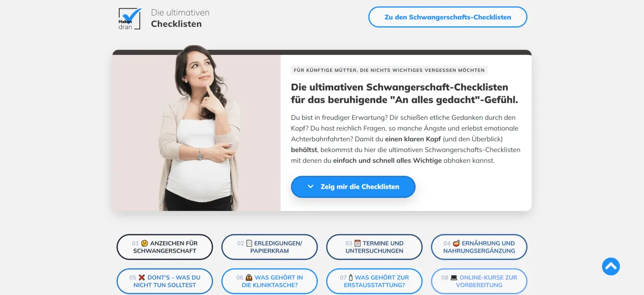The width and height of the screenshot is (644, 295).
Task: Click the laptop icon in Online-Kurse tab
Action: point(454,278)
